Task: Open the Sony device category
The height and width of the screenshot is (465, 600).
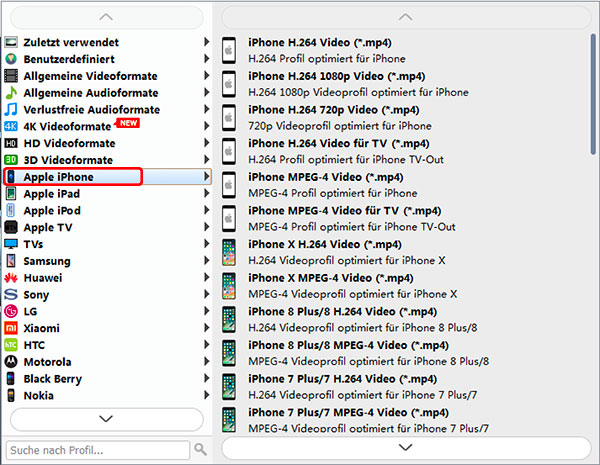Action: point(107,295)
